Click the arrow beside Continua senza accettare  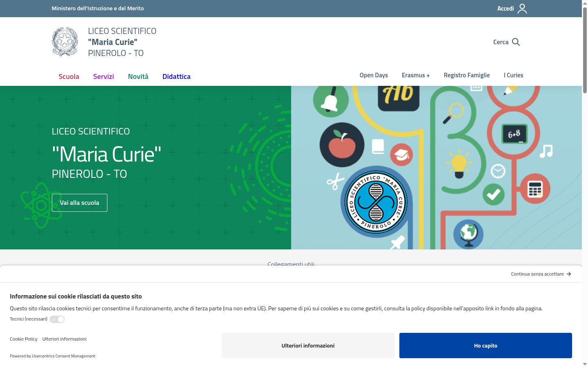point(569,274)
